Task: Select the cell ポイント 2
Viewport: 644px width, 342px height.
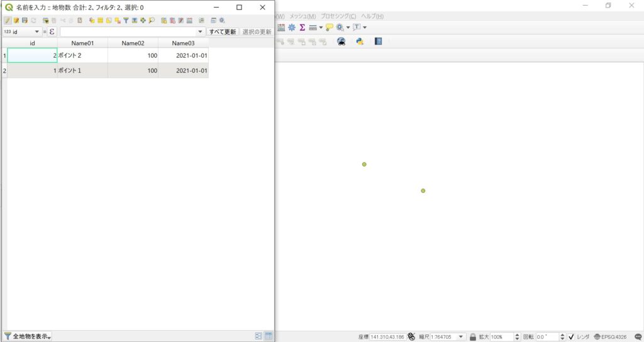Action: tap(82, 55)
